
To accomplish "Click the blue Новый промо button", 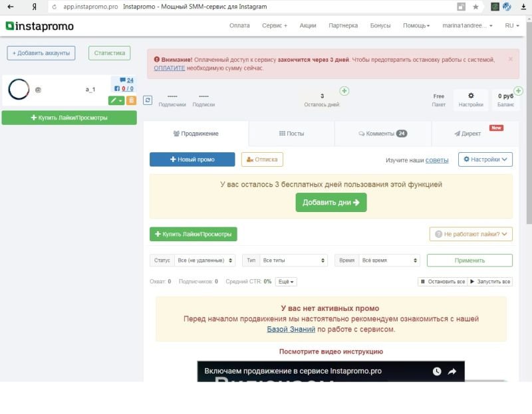I will point(192,159).
